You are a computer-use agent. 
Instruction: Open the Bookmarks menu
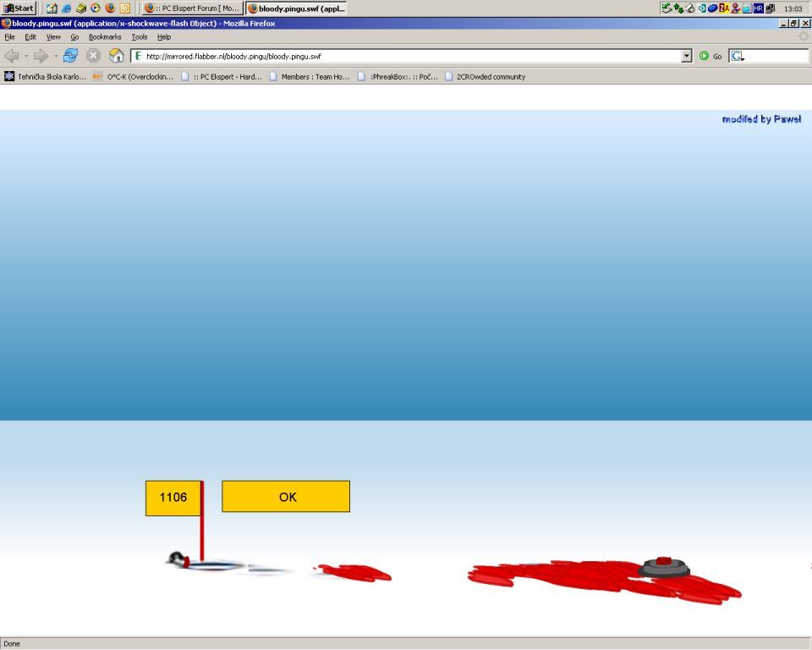tap(105, 37)
